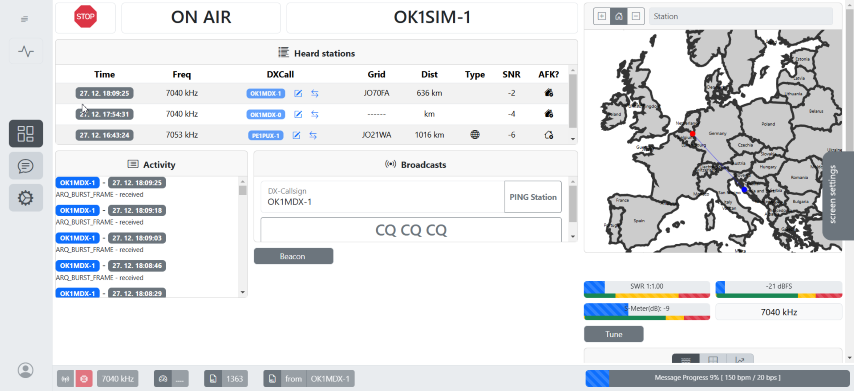
Task: Click down arrow of Heard stations scrollbar
Action: tap(572, 139)
